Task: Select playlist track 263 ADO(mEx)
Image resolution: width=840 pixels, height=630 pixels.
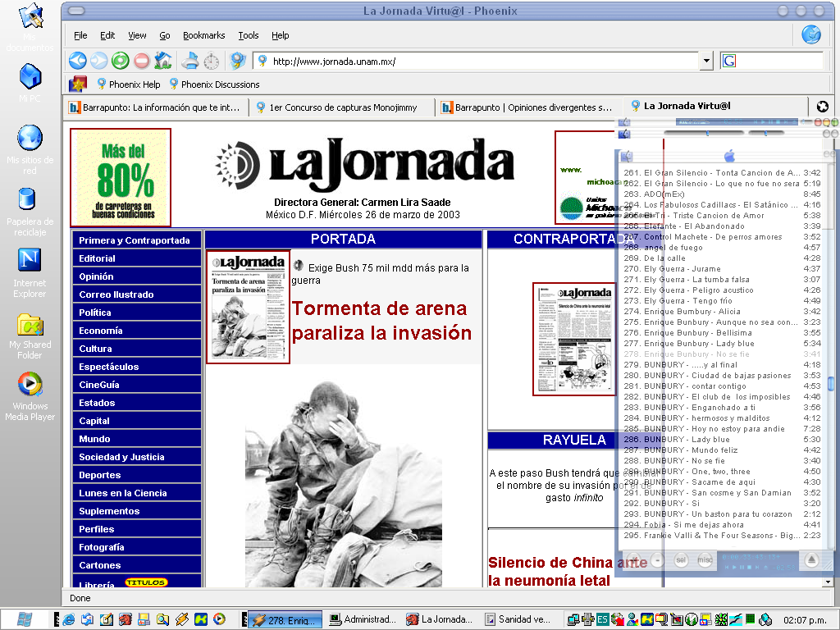Action: pyautogui.click(x=722, y=194)
